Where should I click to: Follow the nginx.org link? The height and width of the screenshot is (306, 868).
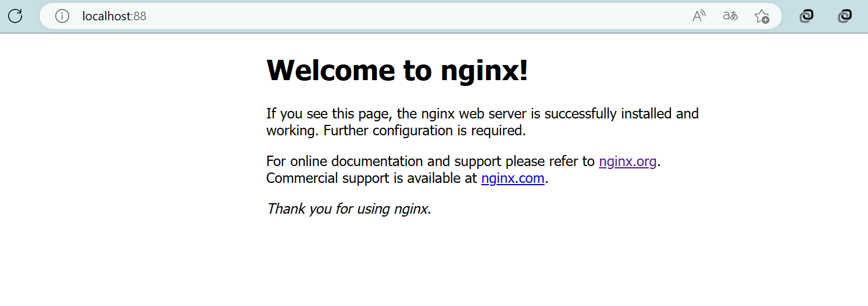(x=628, y=161)
